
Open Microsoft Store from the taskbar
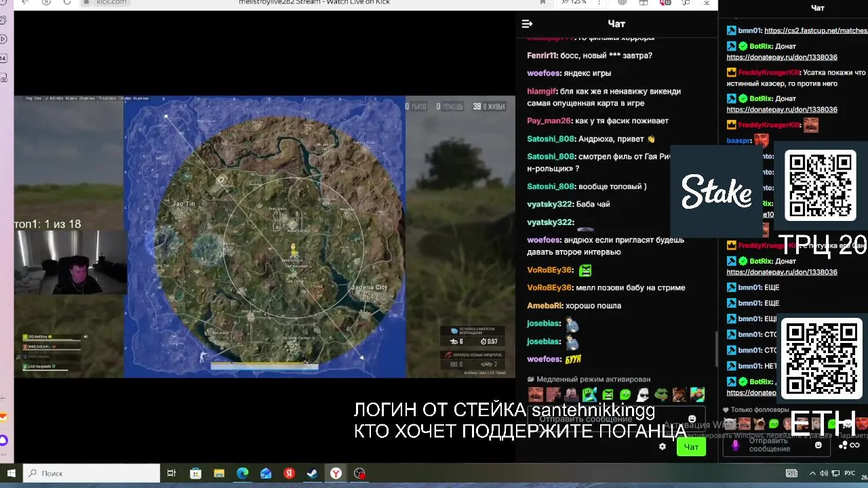pos(195,473)
